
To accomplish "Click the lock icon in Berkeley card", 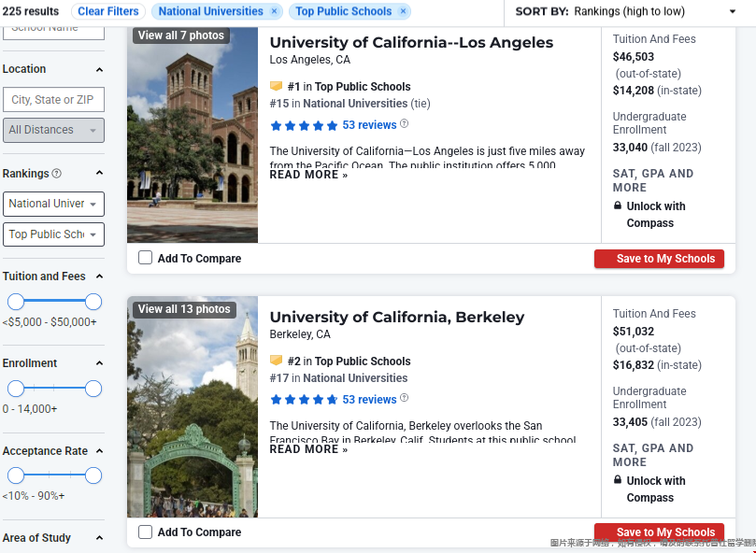I will 618,480.
